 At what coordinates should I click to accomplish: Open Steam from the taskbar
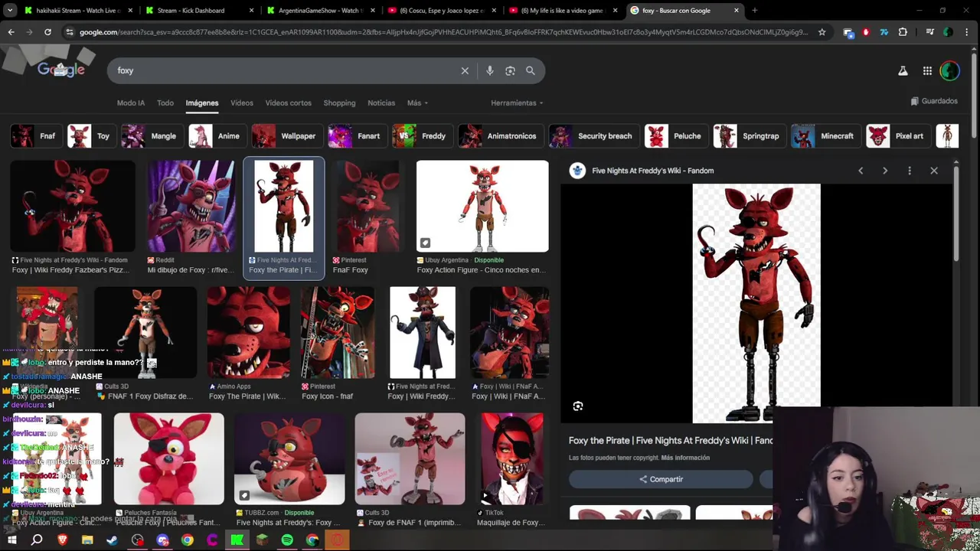click(112, 540)
